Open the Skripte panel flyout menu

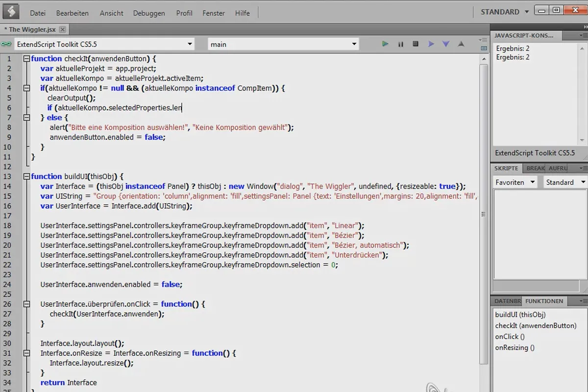coord(583,168)
